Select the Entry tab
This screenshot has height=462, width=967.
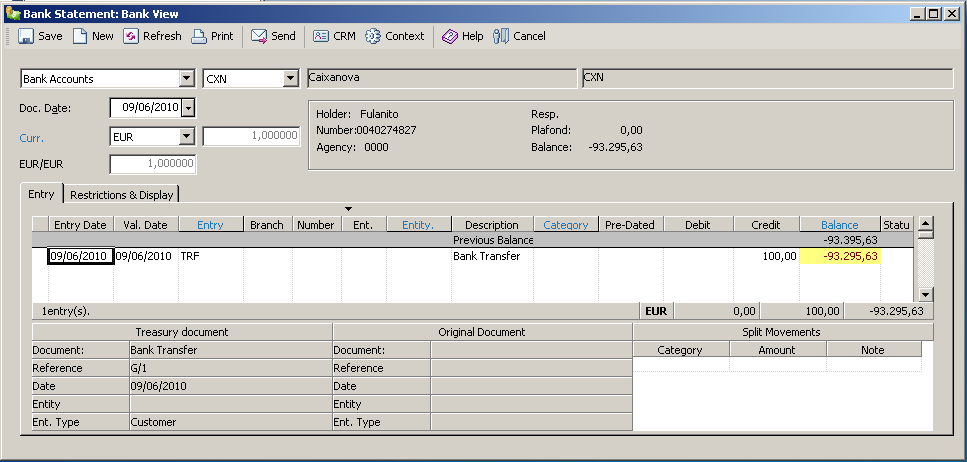41,194
